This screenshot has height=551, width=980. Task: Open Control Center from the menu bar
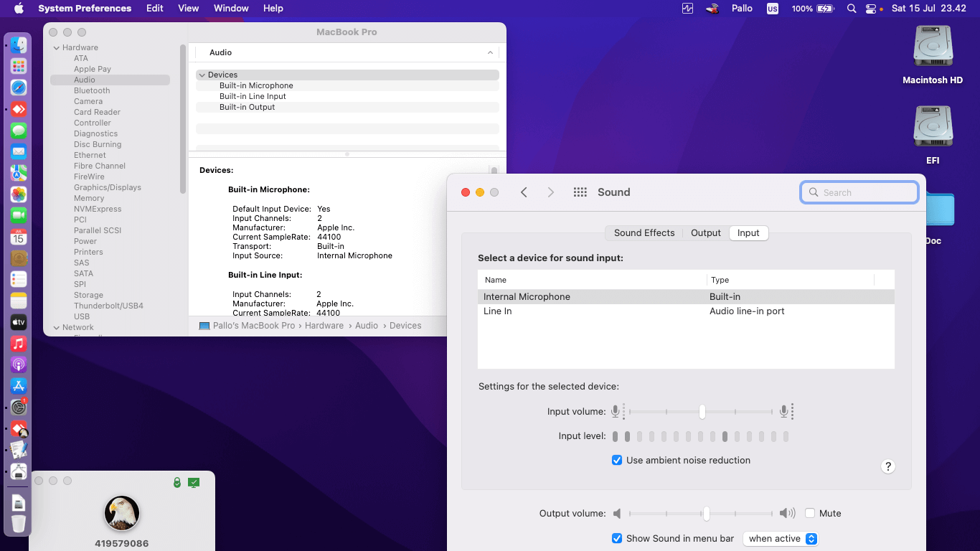[x=871, y=9]
